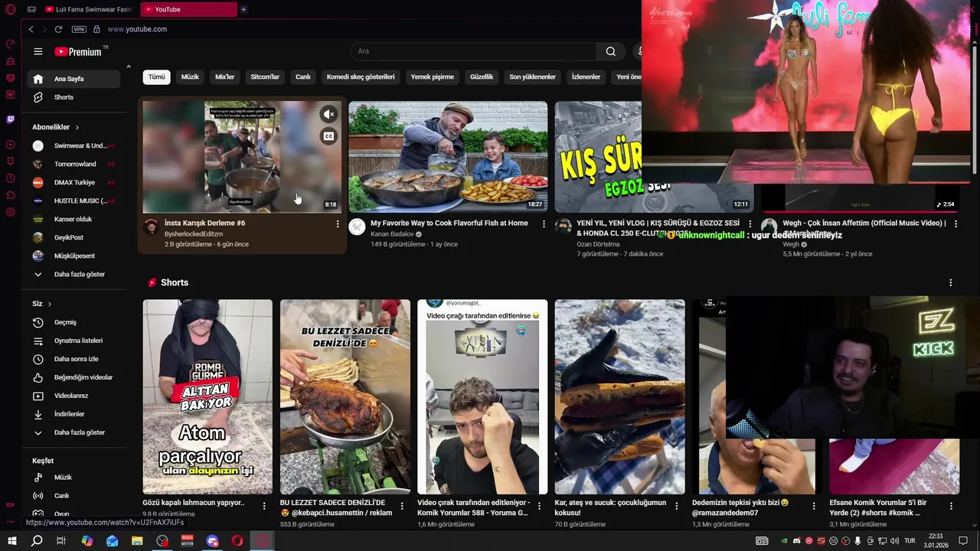The height and width of the screenshot is (551, 980).
Task: Open the Kar, ateş ve sucuk short
Action: pyautogui.click(x=619, y=396)
